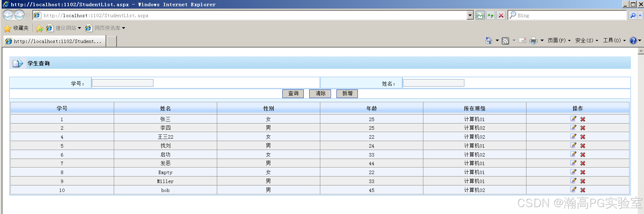Open the Help question mark icon

point(633,41)
